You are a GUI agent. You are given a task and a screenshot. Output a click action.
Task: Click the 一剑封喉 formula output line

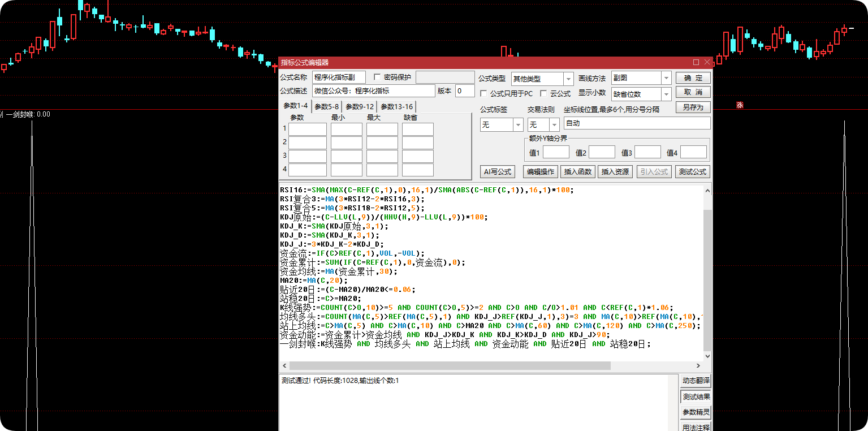[465, 344]
